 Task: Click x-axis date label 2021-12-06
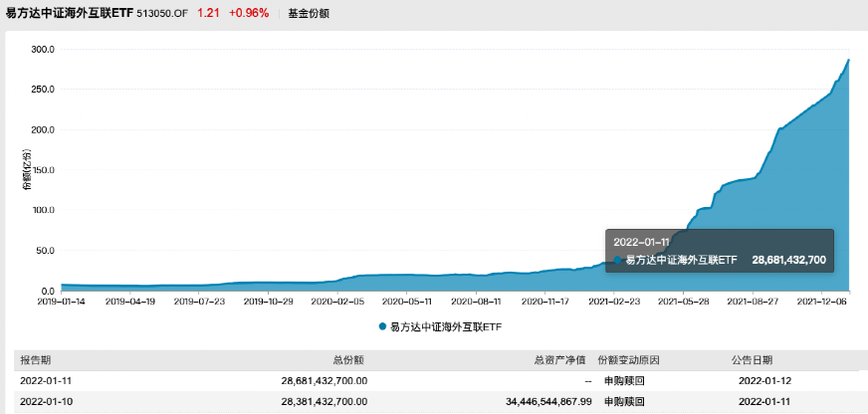click(822, 303)
